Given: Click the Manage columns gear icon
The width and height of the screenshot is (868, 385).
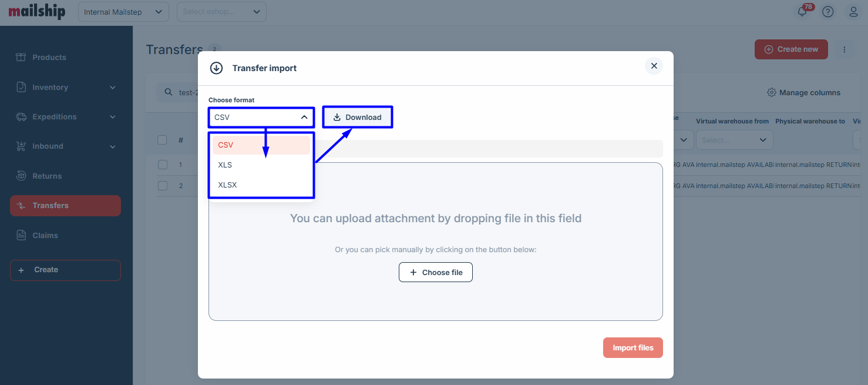Looking at the screenshot, I should 772,93.
